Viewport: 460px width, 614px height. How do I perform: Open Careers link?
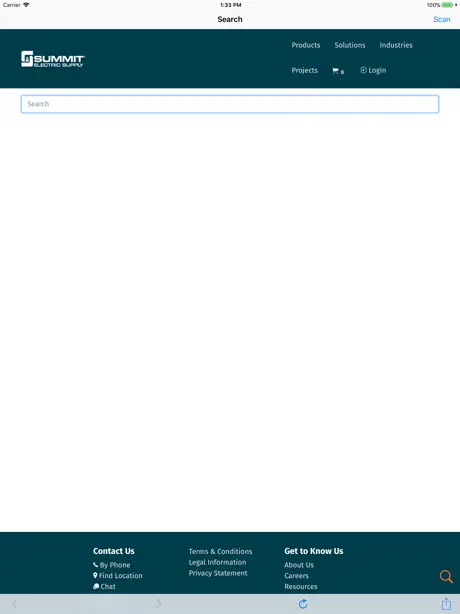[296, 576]
